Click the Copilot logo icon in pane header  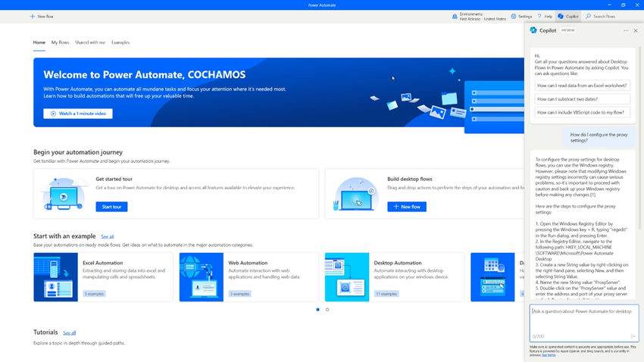coord(533,30)
